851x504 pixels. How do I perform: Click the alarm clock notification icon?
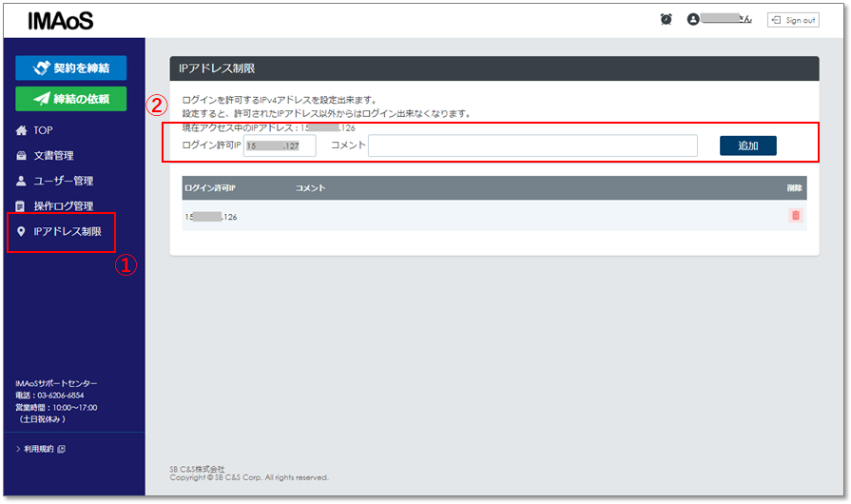point(667,20)
